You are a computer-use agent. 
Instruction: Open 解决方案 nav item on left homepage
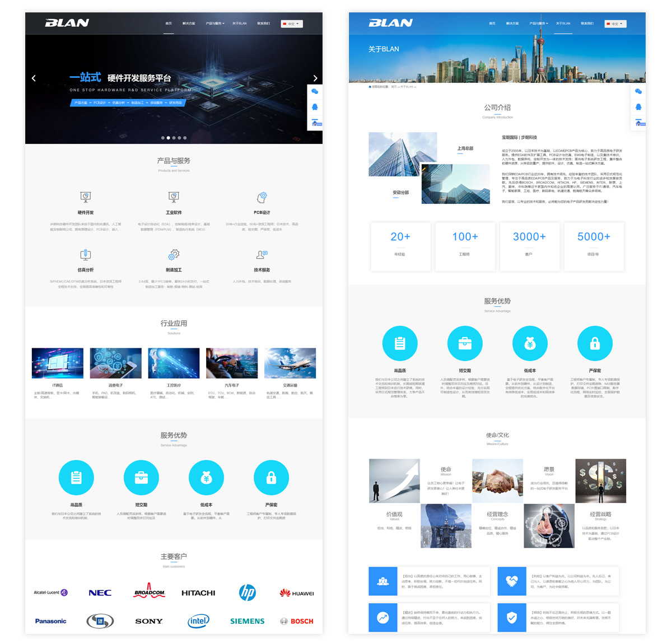pos(189,24)
